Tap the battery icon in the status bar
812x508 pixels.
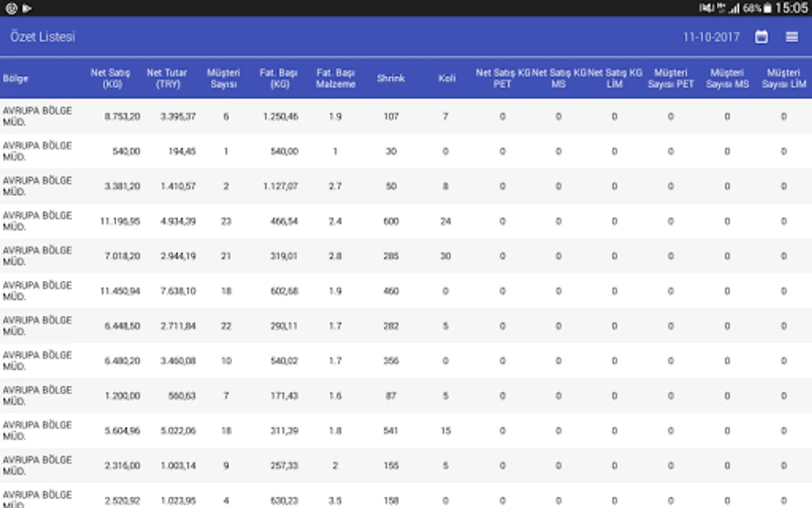(x=767, y=8)
